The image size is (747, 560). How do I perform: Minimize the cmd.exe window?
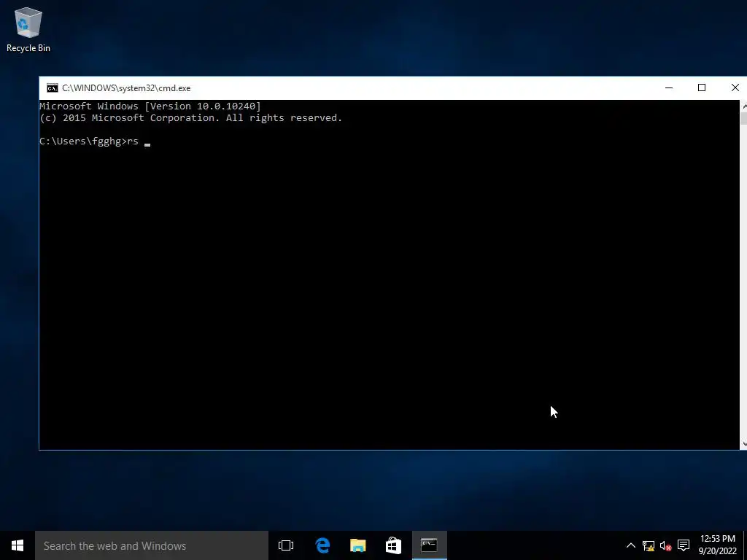click(x=669, y=88)
